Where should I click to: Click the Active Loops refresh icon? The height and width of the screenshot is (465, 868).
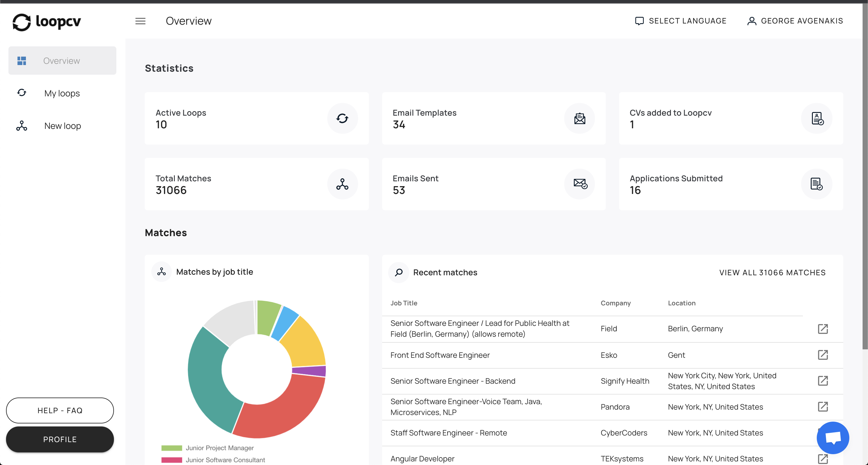tap(342, 118)
